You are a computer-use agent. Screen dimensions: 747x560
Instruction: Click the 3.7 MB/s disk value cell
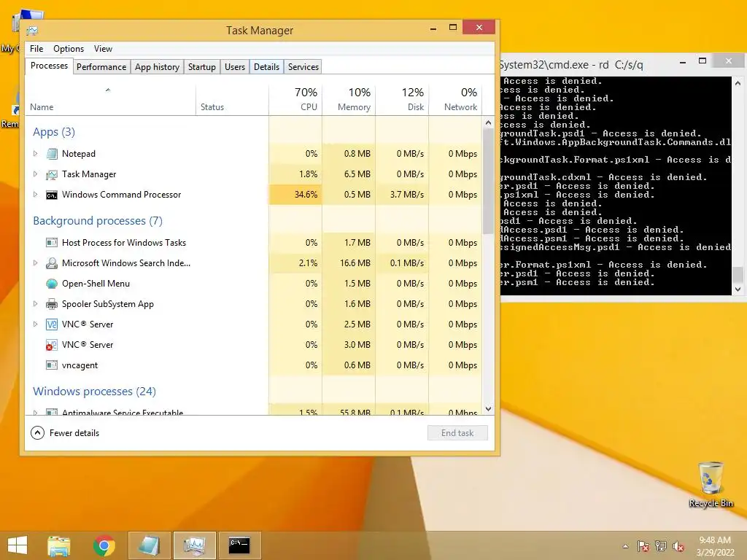pyautogui.click(x=402, y=195)
